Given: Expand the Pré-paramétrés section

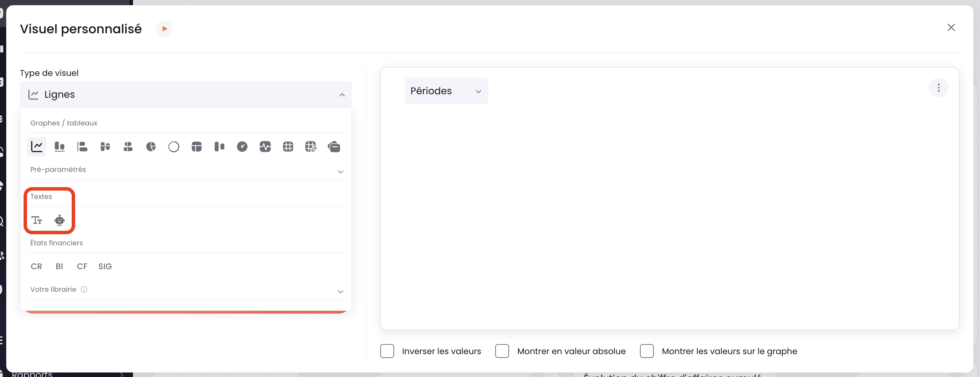Looking at the screenshot, I should click(x=340, y=172).
